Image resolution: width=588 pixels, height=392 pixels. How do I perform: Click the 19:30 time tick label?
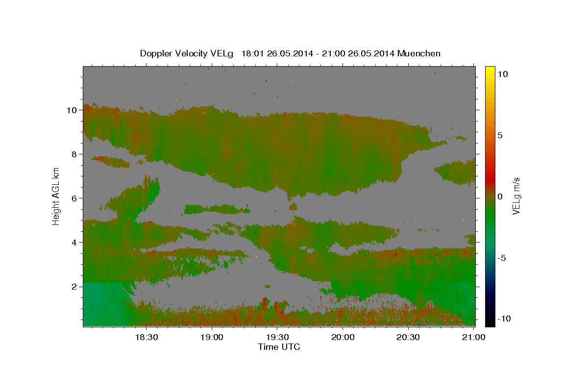tap(277, 337)
